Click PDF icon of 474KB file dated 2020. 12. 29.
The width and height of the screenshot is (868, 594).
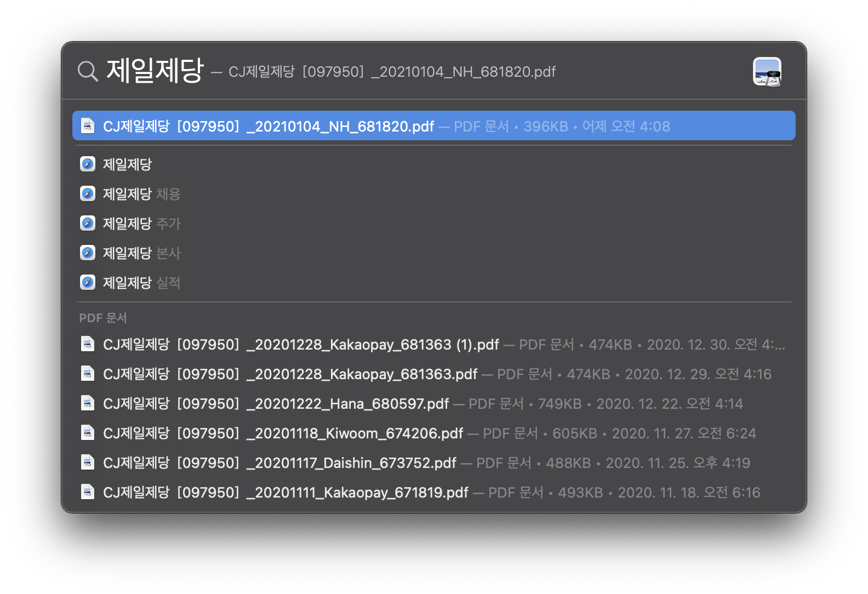pos(88,374)
